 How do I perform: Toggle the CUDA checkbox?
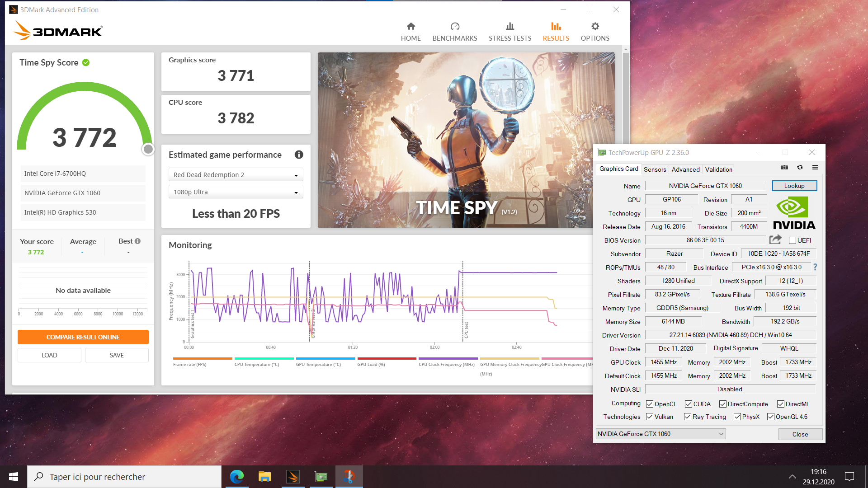tap(689, 404)
